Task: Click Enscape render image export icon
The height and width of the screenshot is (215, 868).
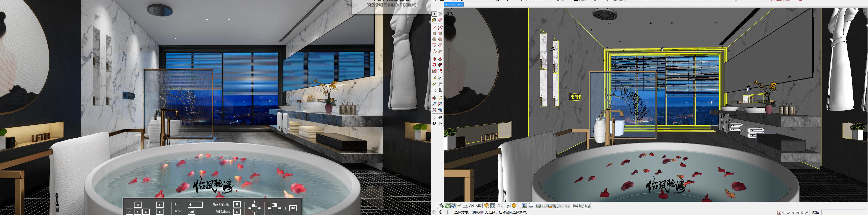Action: click(525, 206)
